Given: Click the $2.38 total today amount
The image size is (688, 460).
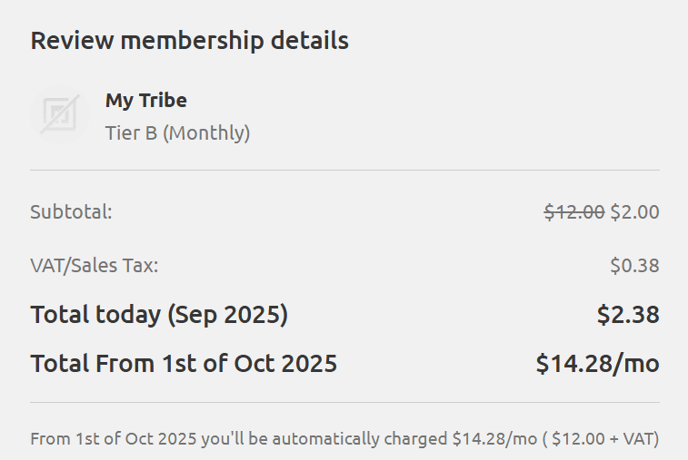Looking at the screenshot, I should point(628,315).
